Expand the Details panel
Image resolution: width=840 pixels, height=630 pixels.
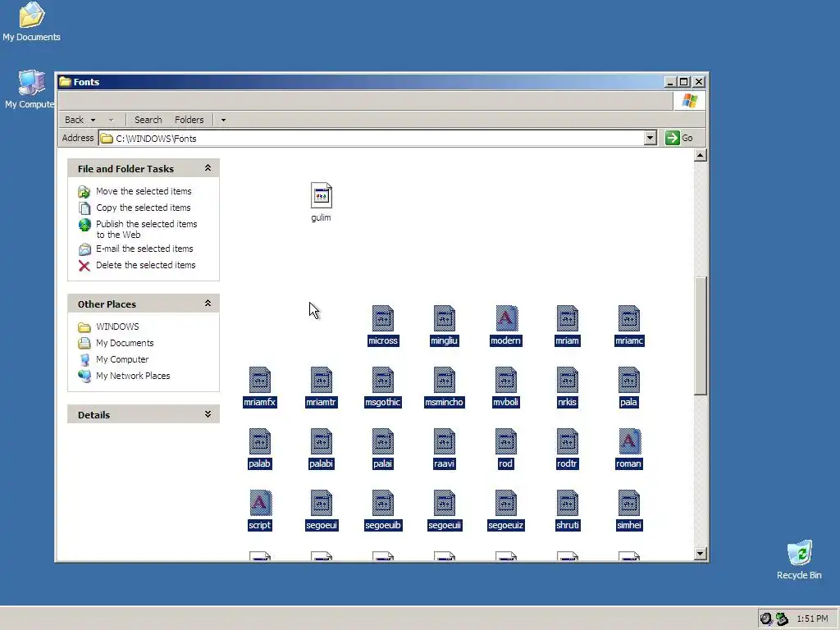208,414
